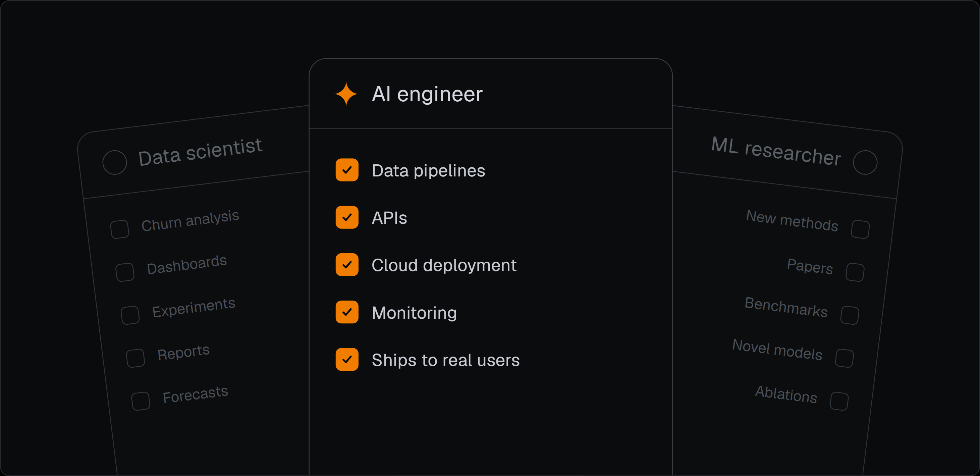980x476 pixels.
Task: Check the Dashboards checkbox
Action: [125, 272]
